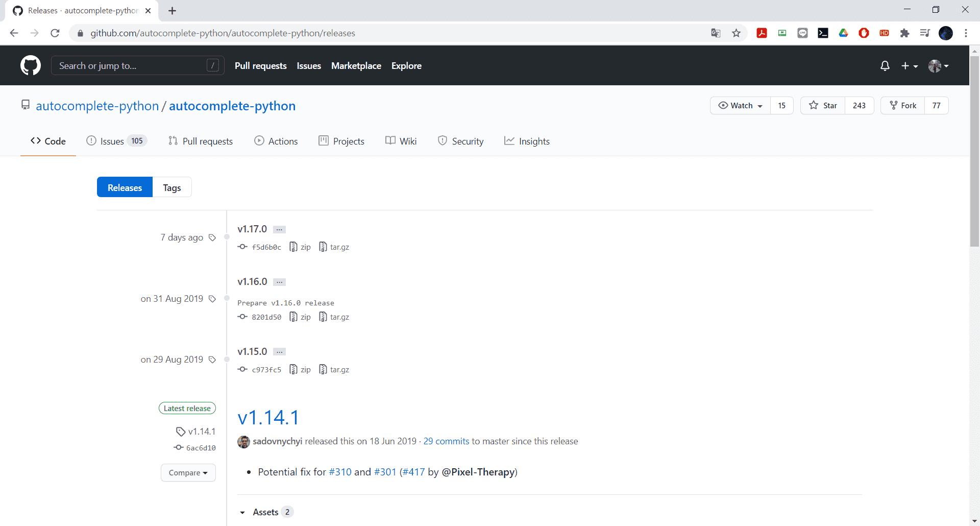Close the Releases browser tab
This screenshot has height=526, width=980.
click(x=148, y=11)
